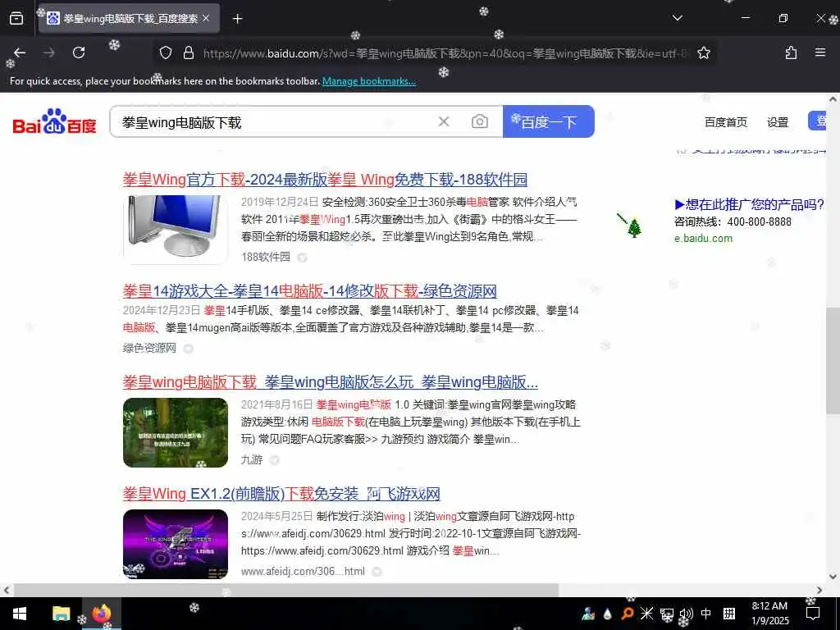840x630 pixels.
Task: Close the 拳皇wing电脑版下载 browser tab
Action: coord(206,19)
